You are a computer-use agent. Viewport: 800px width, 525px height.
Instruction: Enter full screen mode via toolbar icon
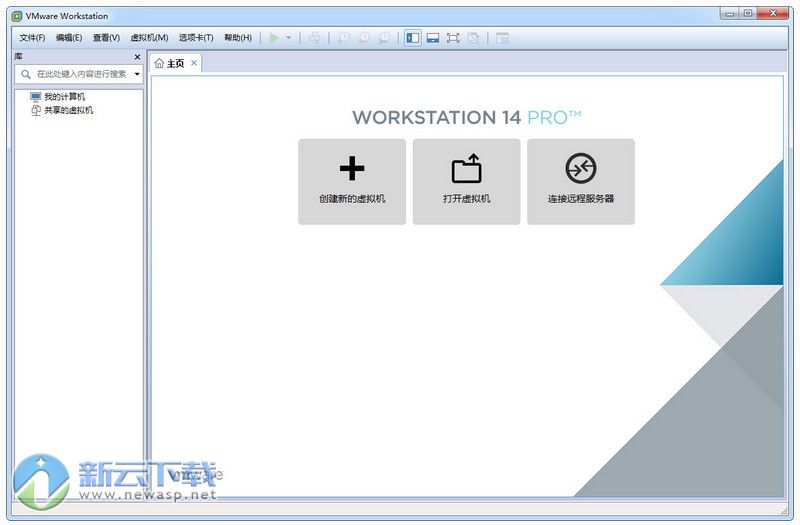coord(453,38)
